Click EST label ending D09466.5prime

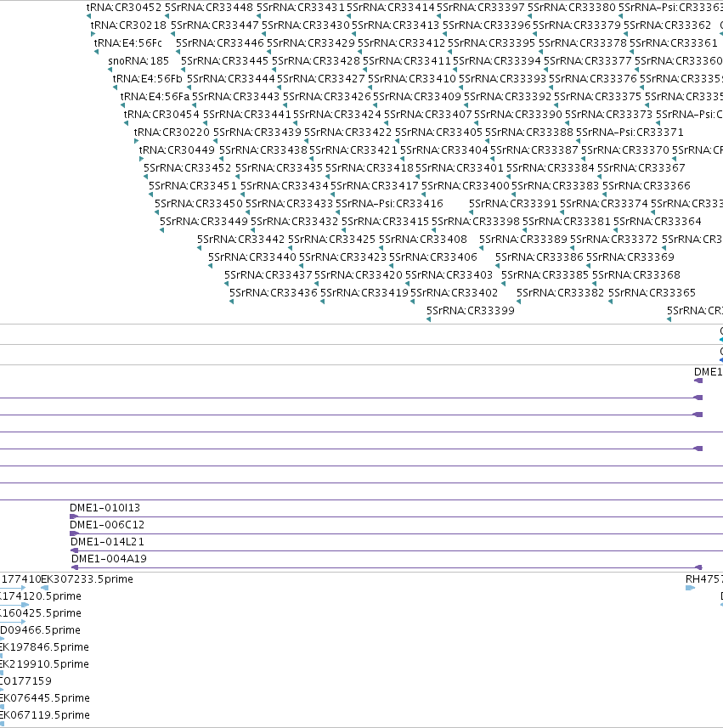coord(41,630)
